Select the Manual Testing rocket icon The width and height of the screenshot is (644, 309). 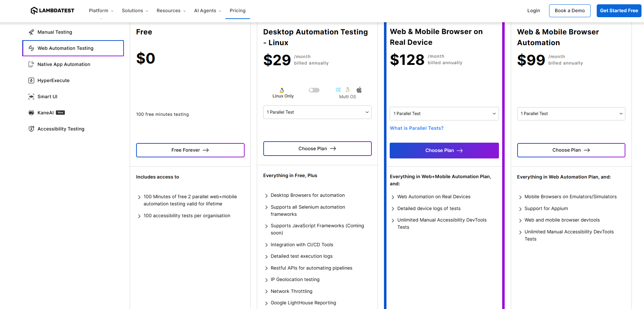pyautogui.click(x=32, y=32)
